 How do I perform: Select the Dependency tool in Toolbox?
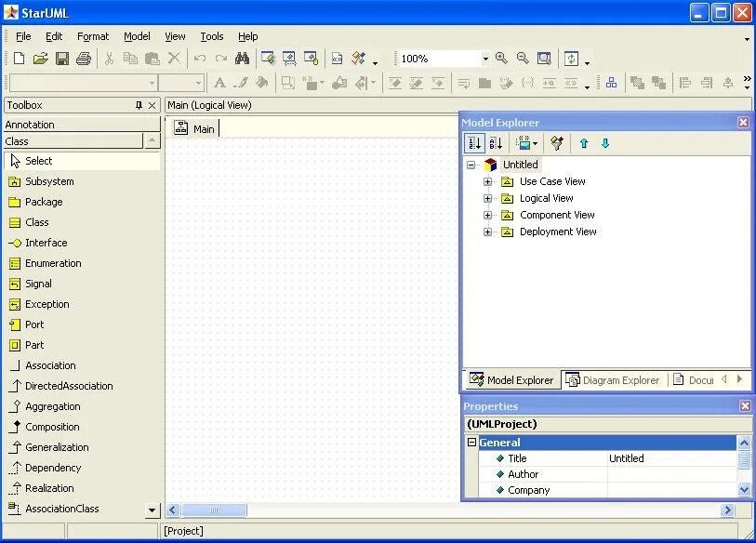(x=46, y=468)
